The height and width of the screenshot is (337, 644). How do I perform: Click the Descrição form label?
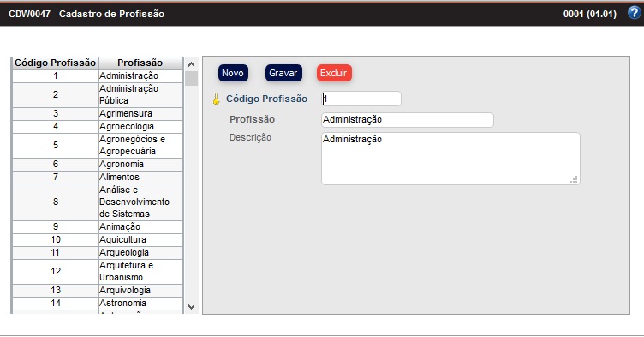250,137
